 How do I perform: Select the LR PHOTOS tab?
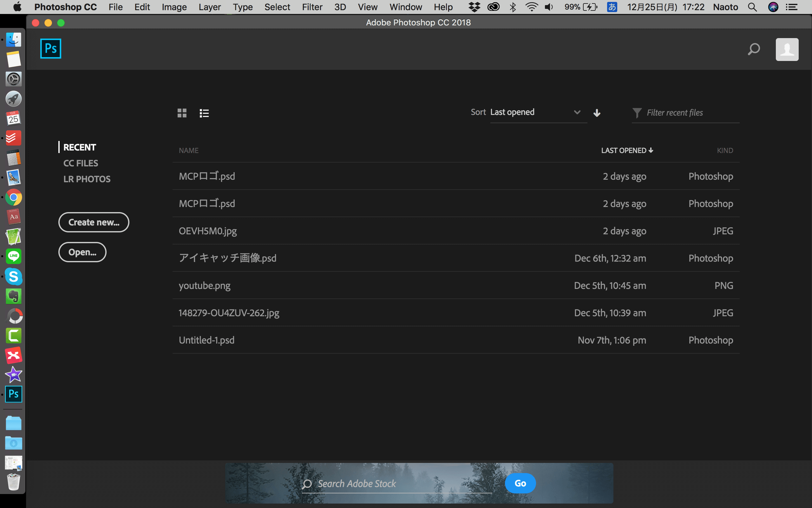pos(87,179)
